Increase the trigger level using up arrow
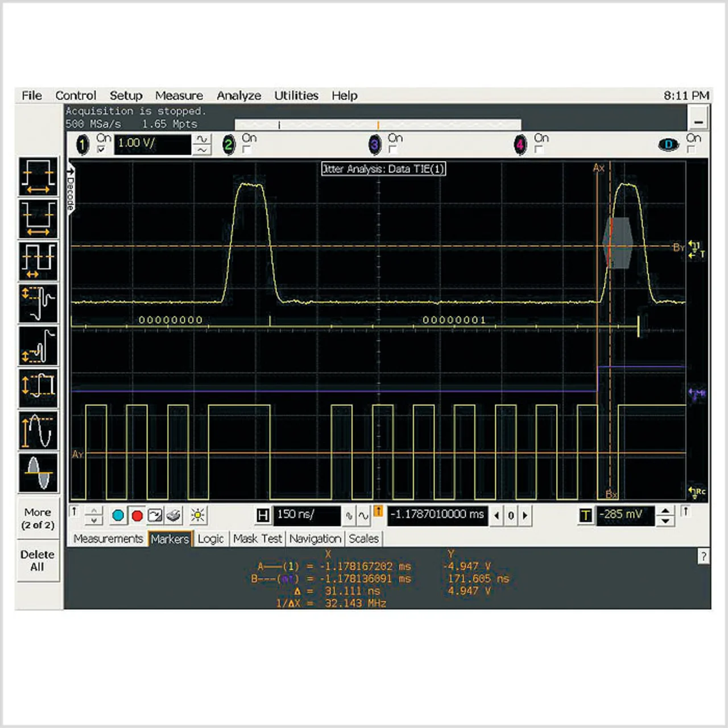 (x=665, y=510)
